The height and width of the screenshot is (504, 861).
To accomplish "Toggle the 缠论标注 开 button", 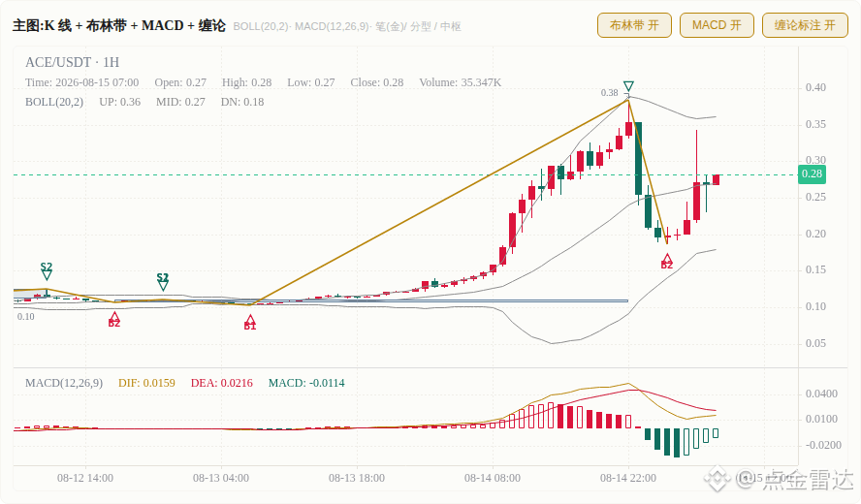I will tap(805, 25).
